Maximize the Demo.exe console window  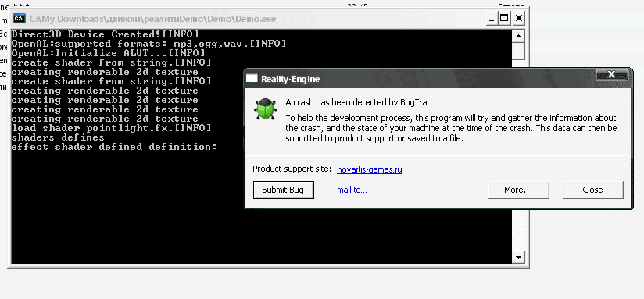[504, 19]
